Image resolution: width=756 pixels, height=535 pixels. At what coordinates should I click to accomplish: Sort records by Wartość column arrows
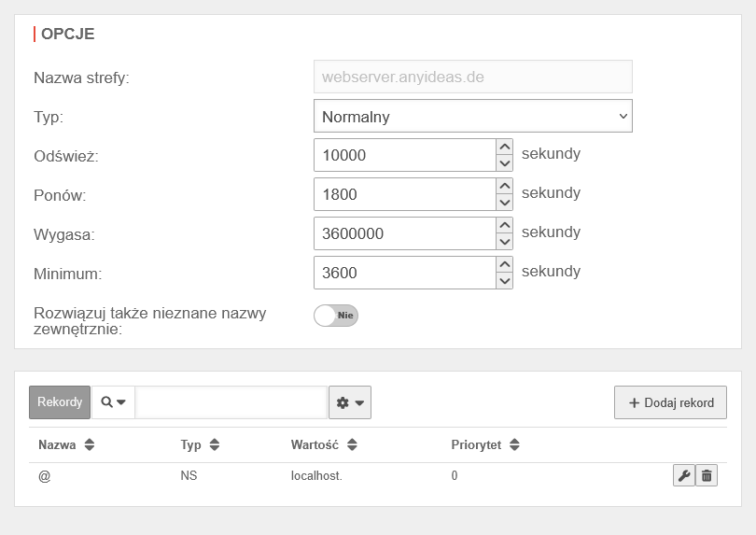click(352, 444)
